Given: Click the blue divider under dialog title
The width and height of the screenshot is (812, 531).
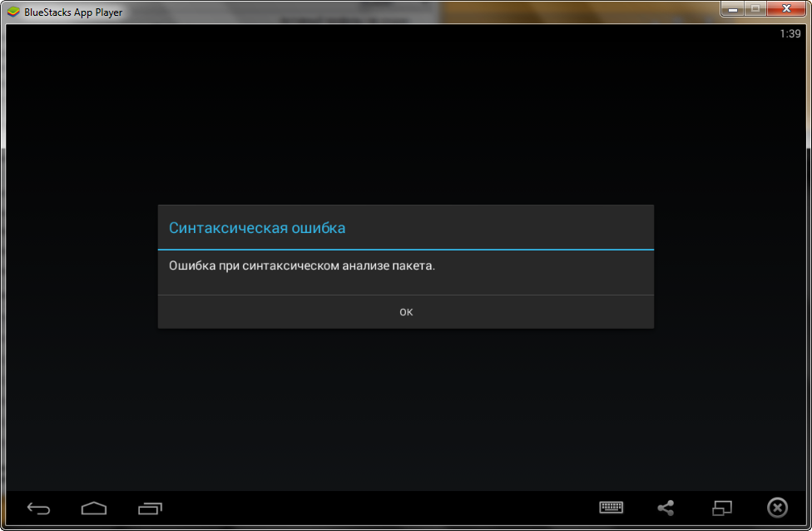Looking at the screenshot, I should point(406,249).
